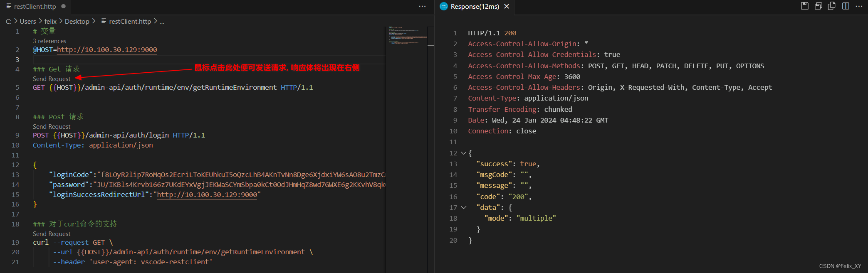Click the Access-Control-Allow-Origin: * header
The height and width of the screenshot is (273, 868).
[528, 44]
